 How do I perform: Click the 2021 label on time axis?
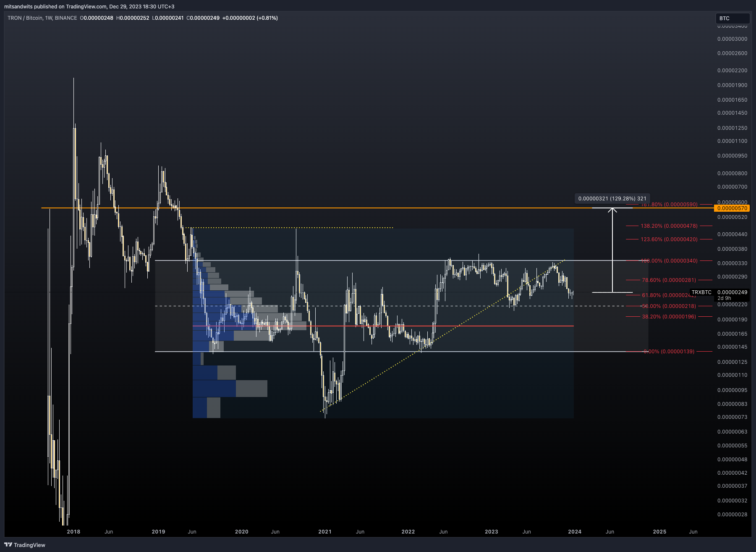(x=325, y=532)
